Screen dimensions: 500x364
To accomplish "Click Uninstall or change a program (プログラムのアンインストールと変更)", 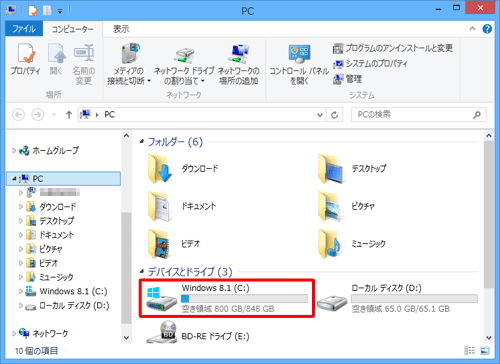I will click(x=393, y=48).
